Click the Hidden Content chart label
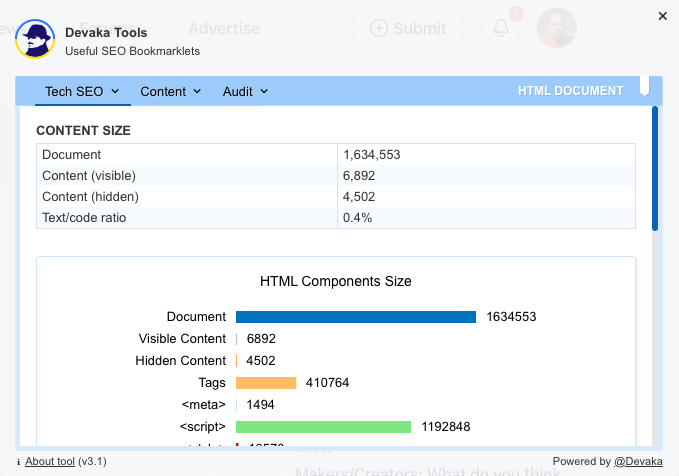679x476 pixels. pyautogui.click(x=181, y=361)
